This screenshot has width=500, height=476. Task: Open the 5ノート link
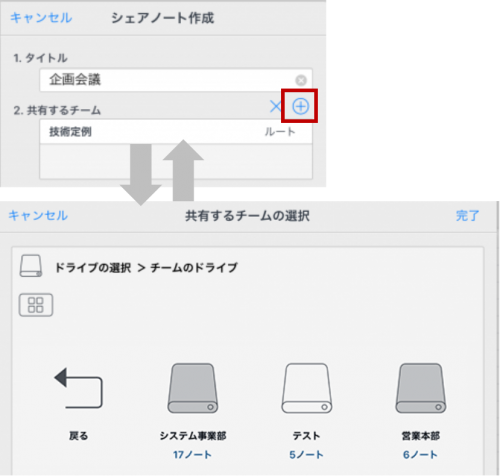pyautogui.click(x=306, y=455)
